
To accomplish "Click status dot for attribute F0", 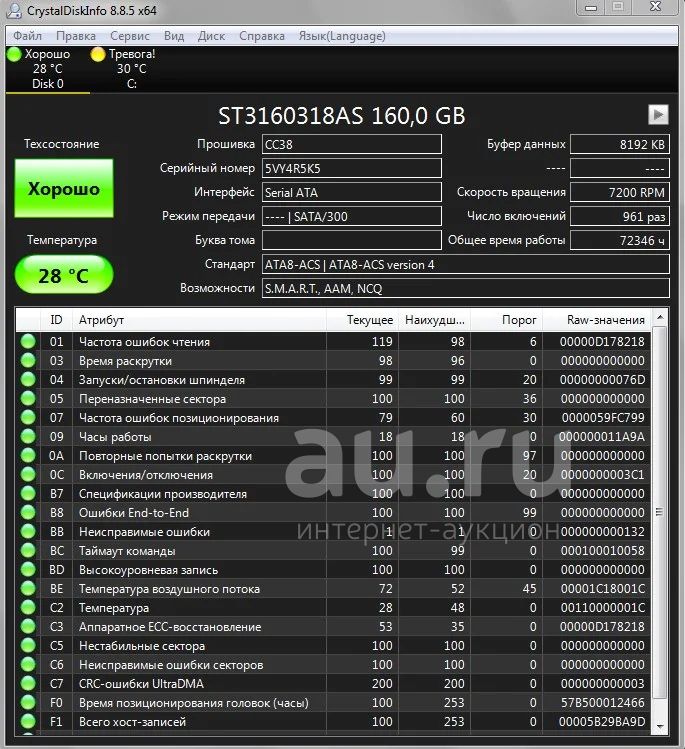I will tap(28, 702).
